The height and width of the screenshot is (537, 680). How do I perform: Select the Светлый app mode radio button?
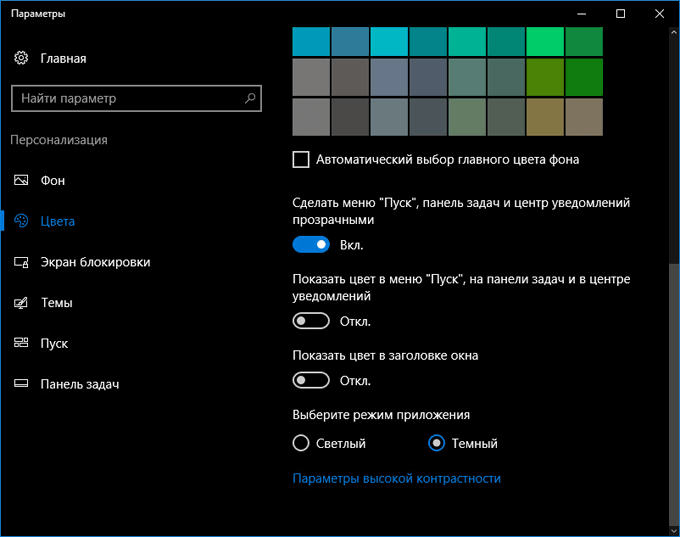[x=301, y=443]
